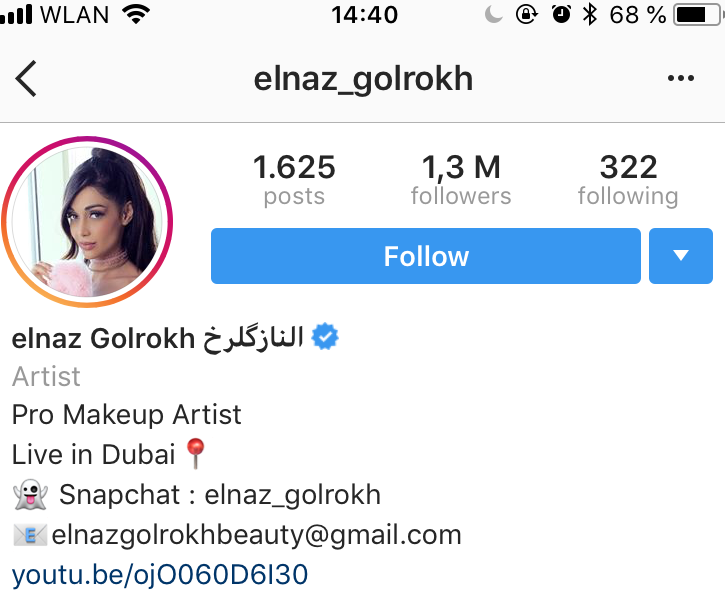Tap the red pin emoji after Dubai

click(196, 453)
